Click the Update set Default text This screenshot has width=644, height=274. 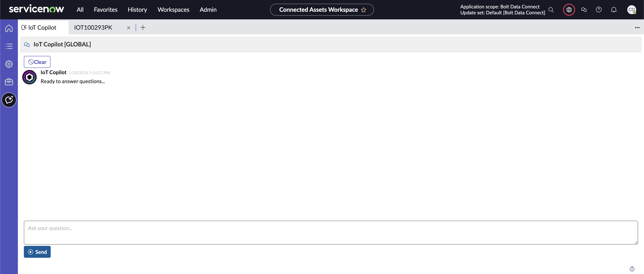[503, 12]
